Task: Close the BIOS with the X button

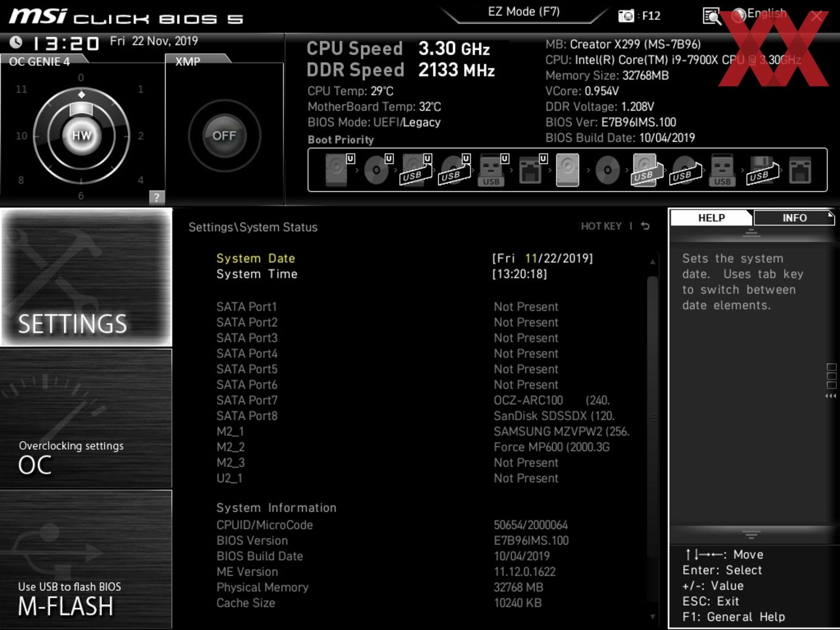Action: 817,17
